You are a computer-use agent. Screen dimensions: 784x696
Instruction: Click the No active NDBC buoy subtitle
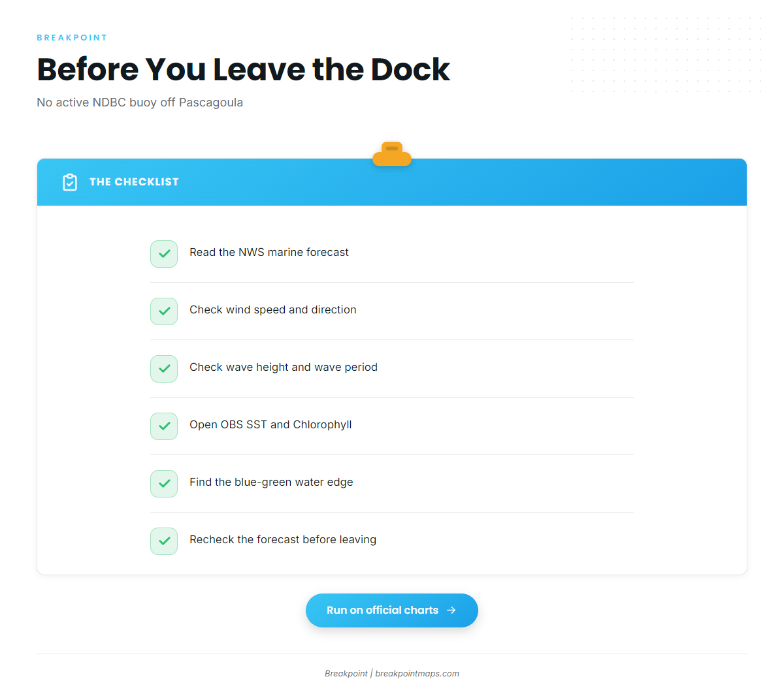[140, 103]
